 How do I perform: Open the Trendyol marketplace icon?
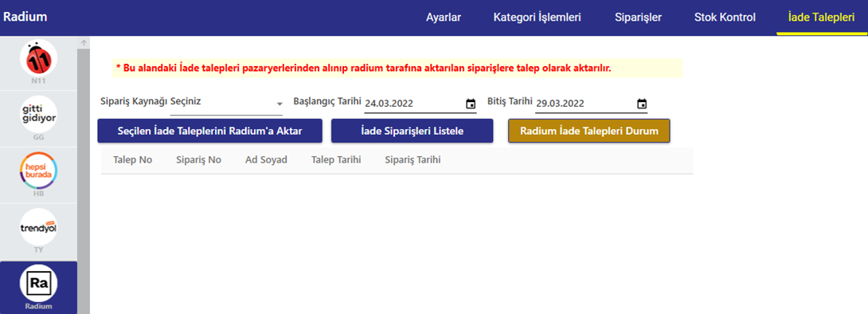coord(39,227)
